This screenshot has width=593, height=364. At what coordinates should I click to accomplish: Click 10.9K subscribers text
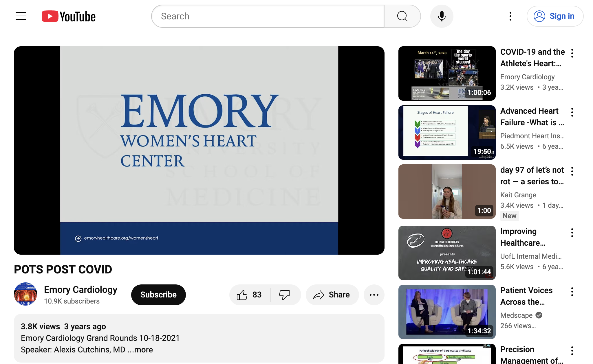pyautogui.click(x=72, y=301)
